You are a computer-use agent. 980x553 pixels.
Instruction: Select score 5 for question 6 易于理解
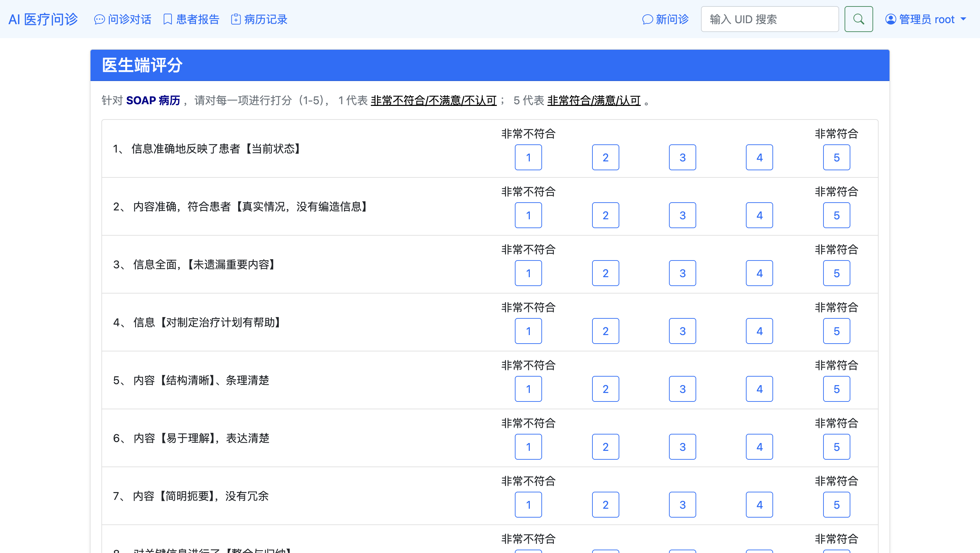click(836, 447)
